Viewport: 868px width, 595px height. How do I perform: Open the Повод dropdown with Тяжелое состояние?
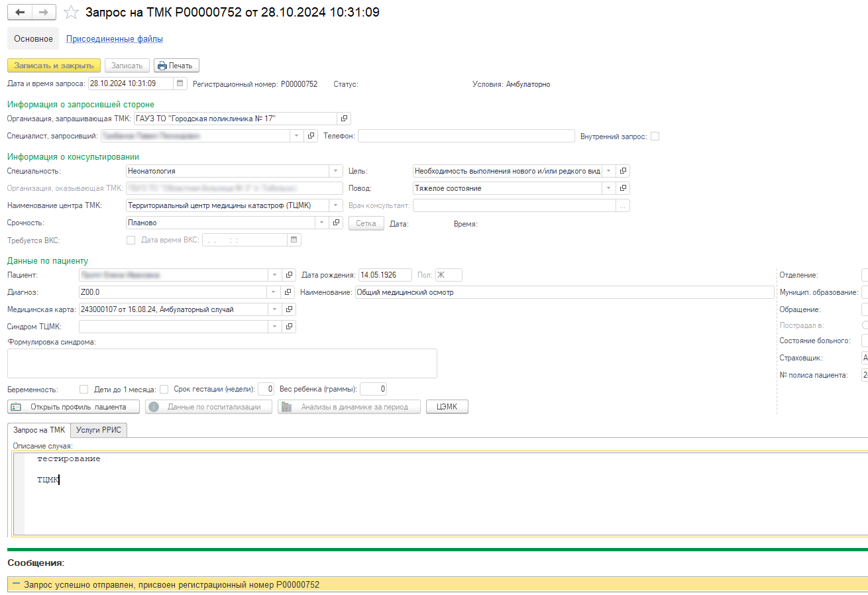[608, 188]
